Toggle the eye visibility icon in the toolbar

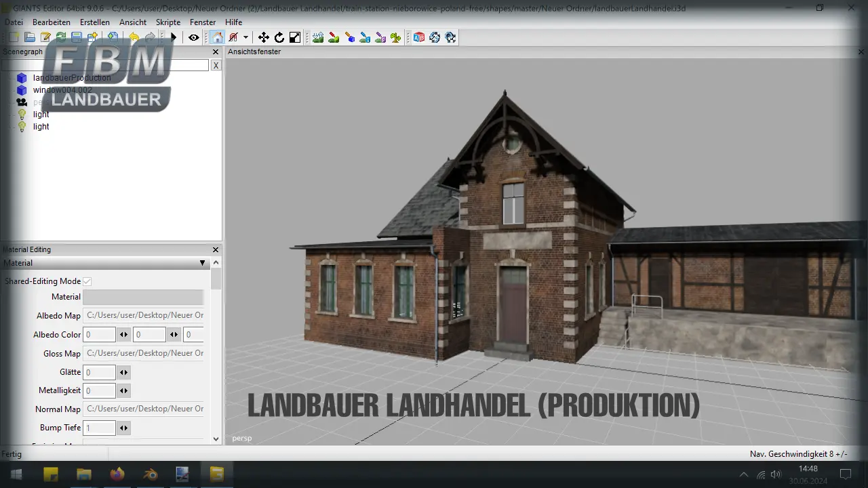(194, 37)
